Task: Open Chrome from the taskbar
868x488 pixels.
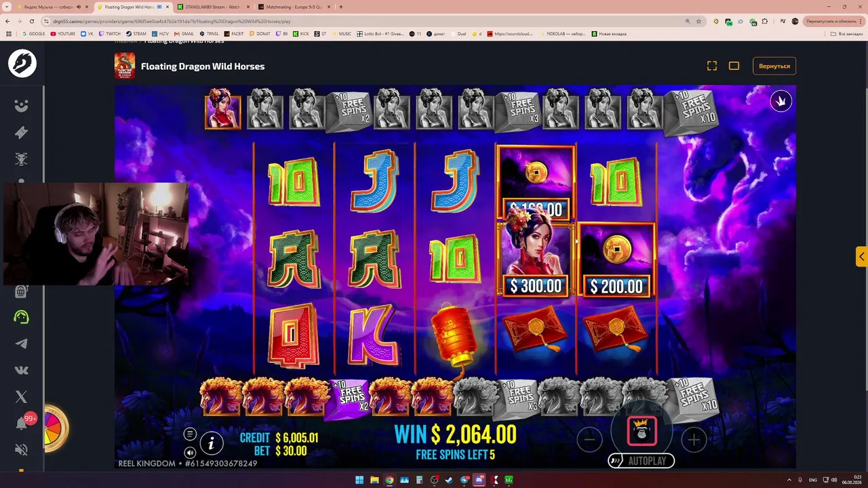Action: [389, 481]
